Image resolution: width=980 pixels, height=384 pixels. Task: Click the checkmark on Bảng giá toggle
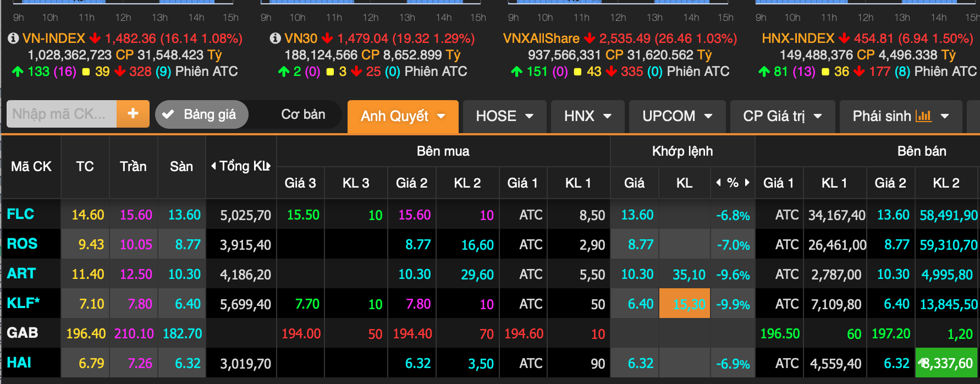point(168,114)
